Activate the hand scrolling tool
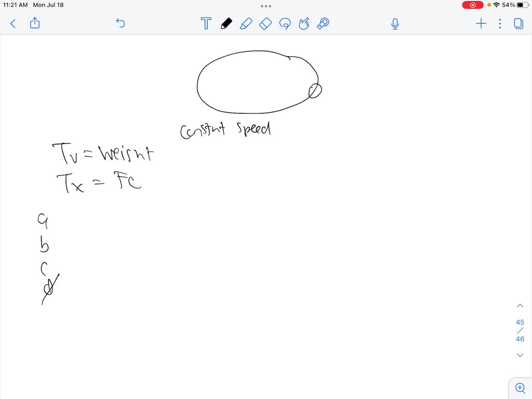Image resolution: width=532 pixels, height=399 pixels. pyautogui.click(x=304, y=23)
